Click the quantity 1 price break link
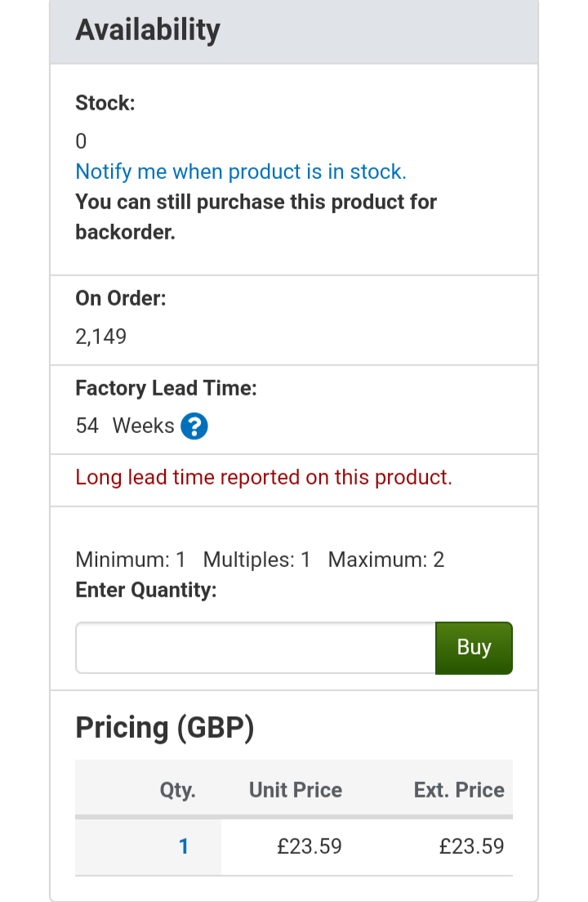588x902 pixels. point(184,846)
